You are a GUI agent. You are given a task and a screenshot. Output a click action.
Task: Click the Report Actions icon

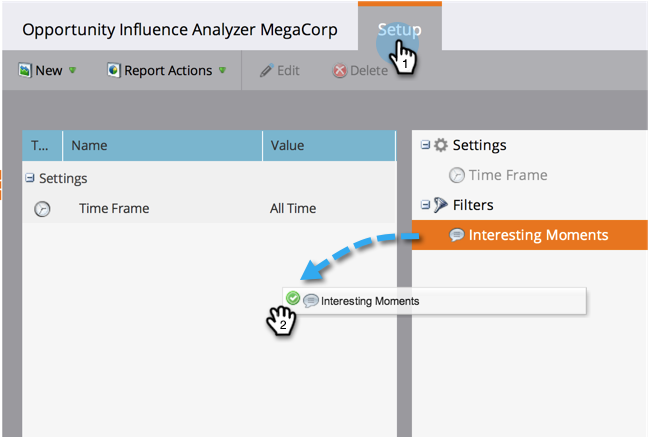click(114, 71)
